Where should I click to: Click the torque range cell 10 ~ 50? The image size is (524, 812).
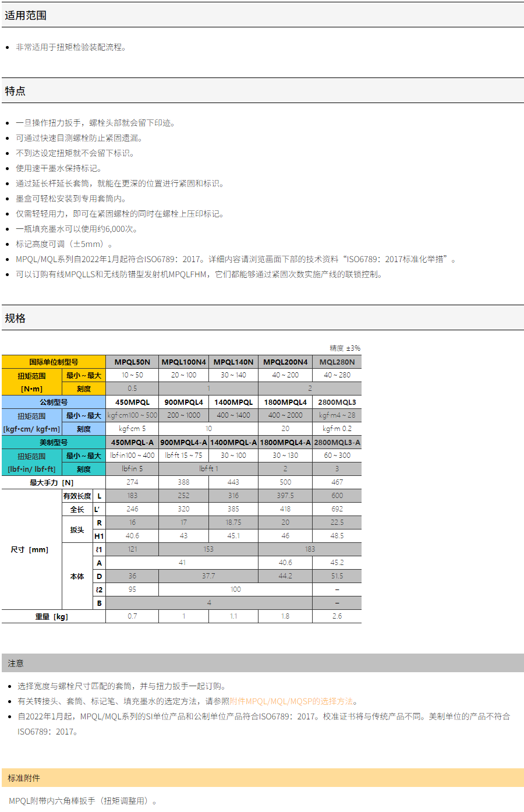click(x=132, y=375)
